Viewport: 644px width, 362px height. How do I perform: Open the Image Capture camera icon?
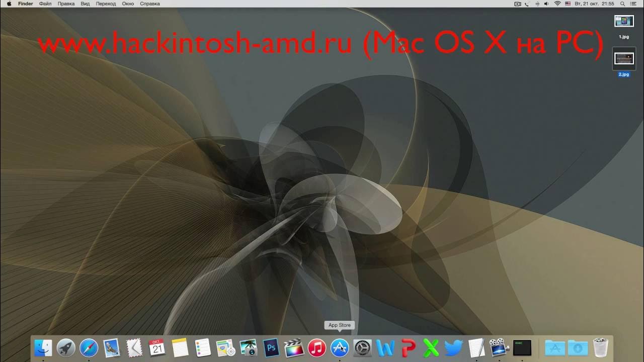(x=249, y=347)
